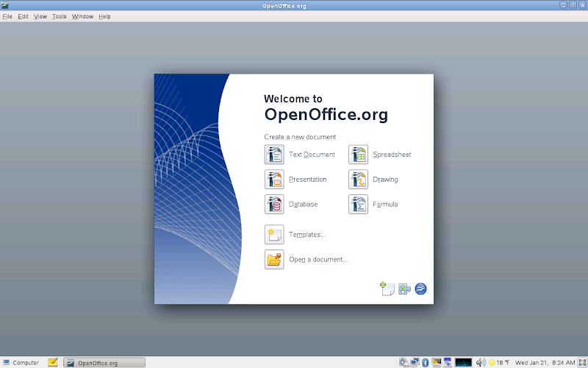The height and width of the screenshot is (368, 588).
Task: Open the Edit menu
Action: tap(24, 16)
